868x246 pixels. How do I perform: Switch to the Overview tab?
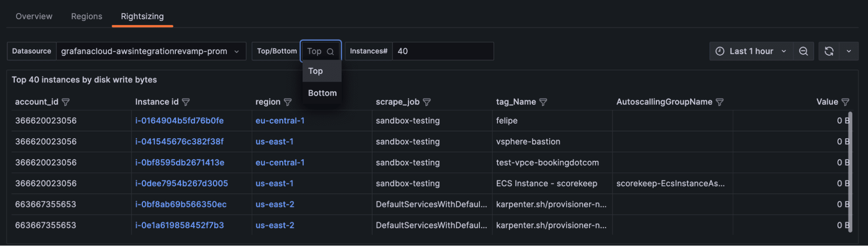[34, 17]
